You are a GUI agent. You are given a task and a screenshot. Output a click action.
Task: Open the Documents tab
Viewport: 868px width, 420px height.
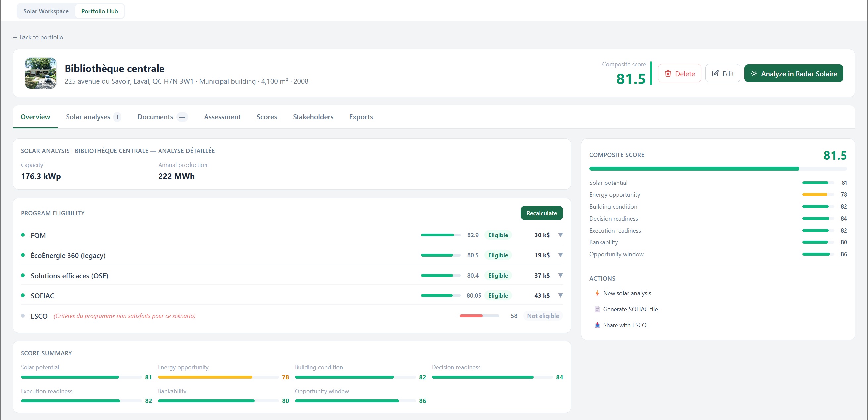coord(162,117)
